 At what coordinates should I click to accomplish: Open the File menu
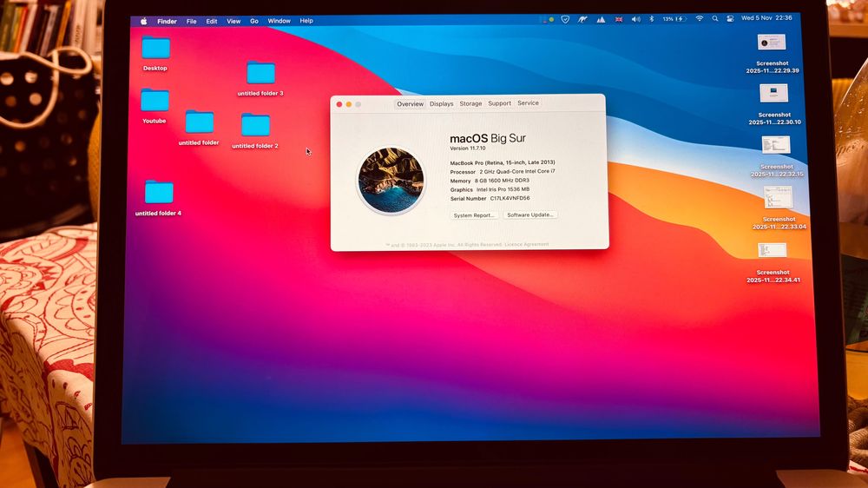(x=192, y=21)
